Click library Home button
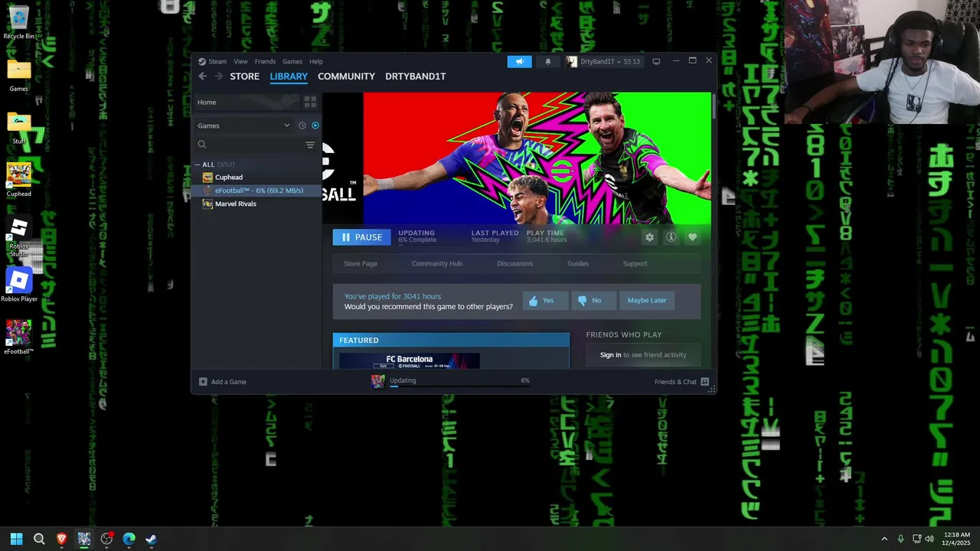The image size is (980, 551). 247,102
